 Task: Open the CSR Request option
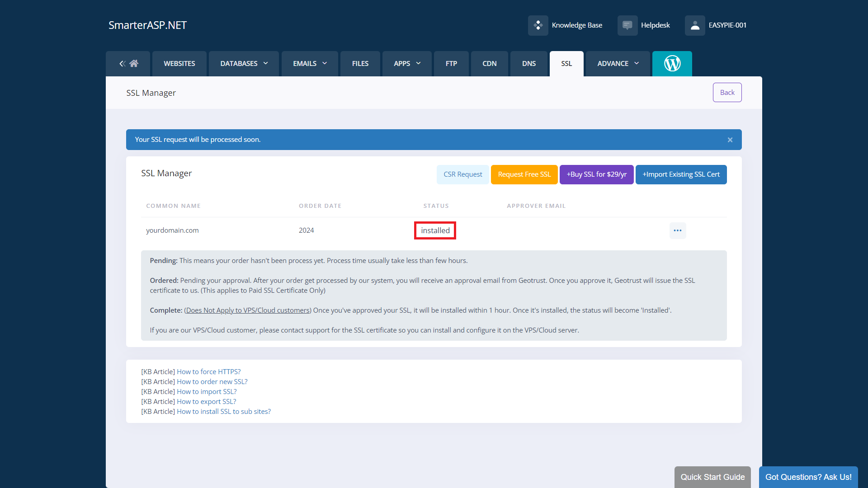click(x=462, y=174)
